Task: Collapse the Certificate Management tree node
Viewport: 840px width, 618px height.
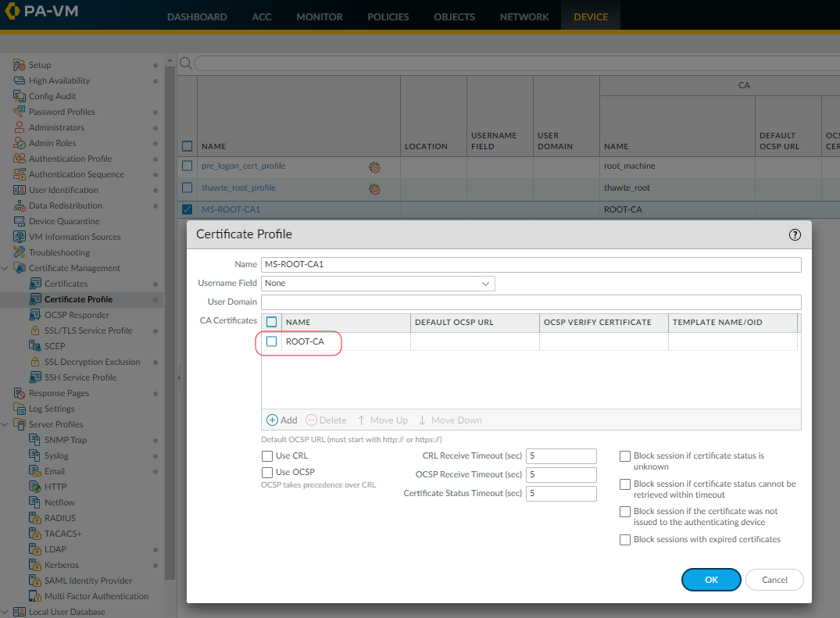Action: point(5,268)
